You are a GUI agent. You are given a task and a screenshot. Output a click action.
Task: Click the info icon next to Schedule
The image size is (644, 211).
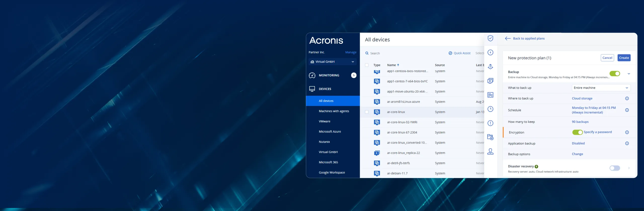coord(627,110)
